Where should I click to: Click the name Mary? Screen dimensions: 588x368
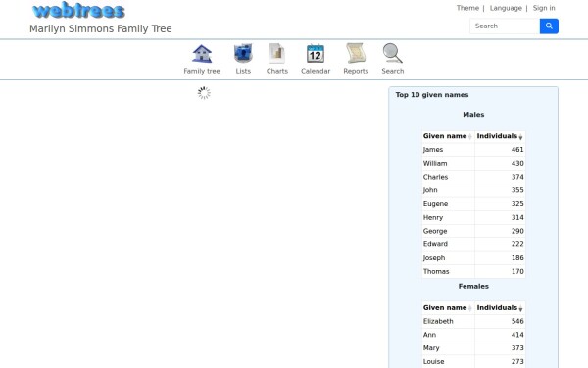click(x=431, y=348)
